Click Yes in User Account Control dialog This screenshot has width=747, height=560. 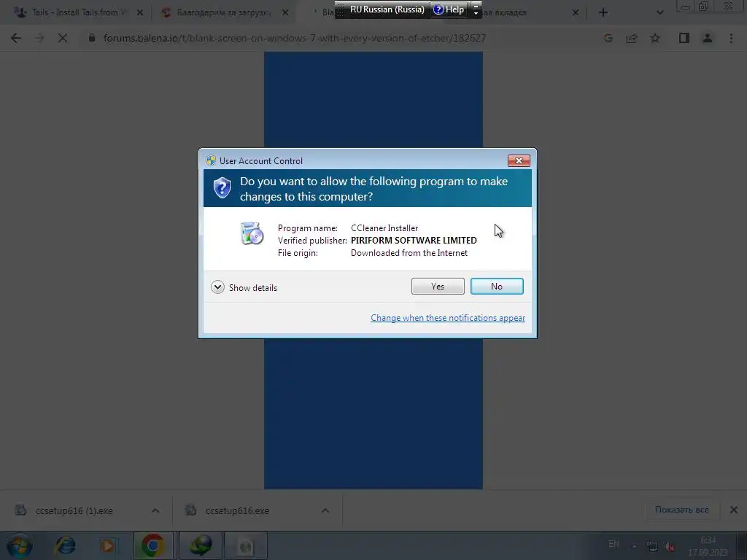438,286
